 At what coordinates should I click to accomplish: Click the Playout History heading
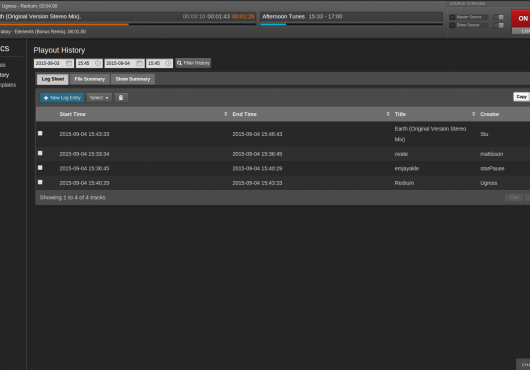pos(59,50)
